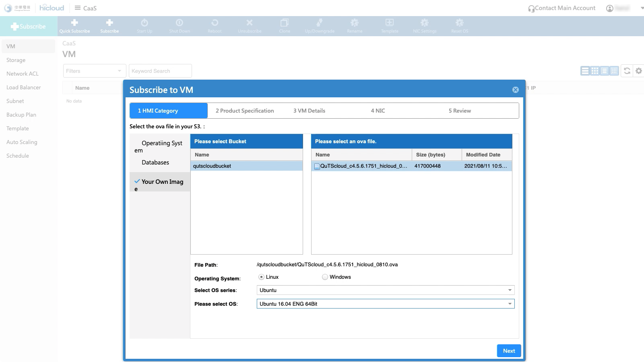This screenshot has height=362, width=644.
Task: Click Contact Main Account link
Action: (565, 8)
